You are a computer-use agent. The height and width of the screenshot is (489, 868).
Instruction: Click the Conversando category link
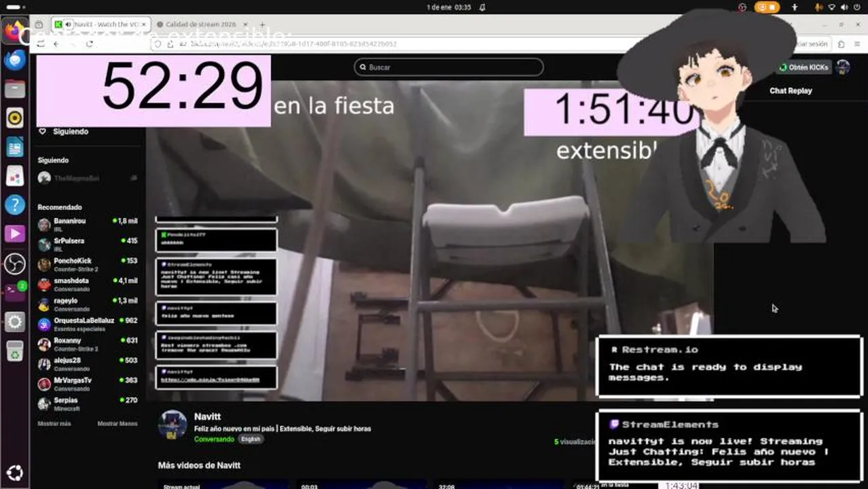coord(214,439)
